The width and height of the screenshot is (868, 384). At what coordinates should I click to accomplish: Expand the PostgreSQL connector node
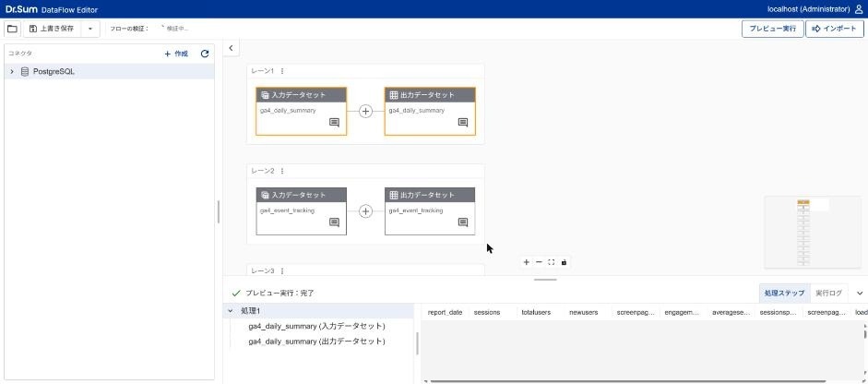click(12, 71)
